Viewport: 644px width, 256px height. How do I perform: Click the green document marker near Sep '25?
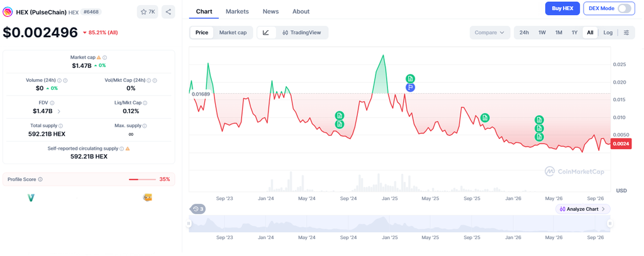(x=485, y=118)
